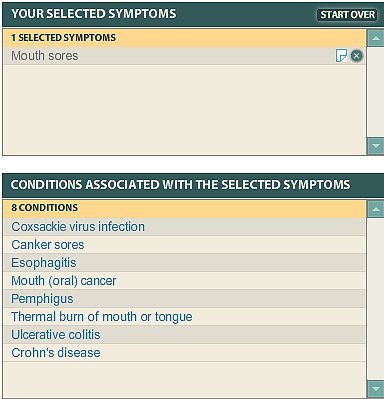Screen dimensions: 384x399
Task: Select Thermal burn of mouth or tongue
Action: tap(102, 317)
